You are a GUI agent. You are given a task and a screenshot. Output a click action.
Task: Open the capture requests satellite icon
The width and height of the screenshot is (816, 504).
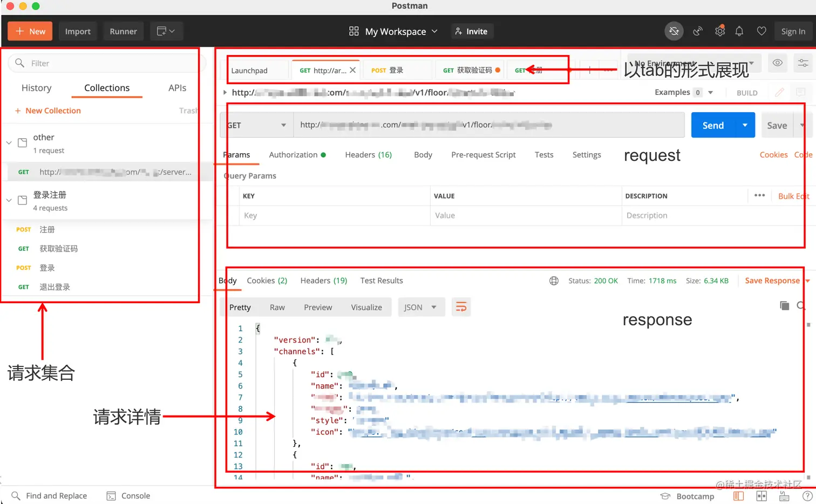pyautogui.click(x=698, y=31)
